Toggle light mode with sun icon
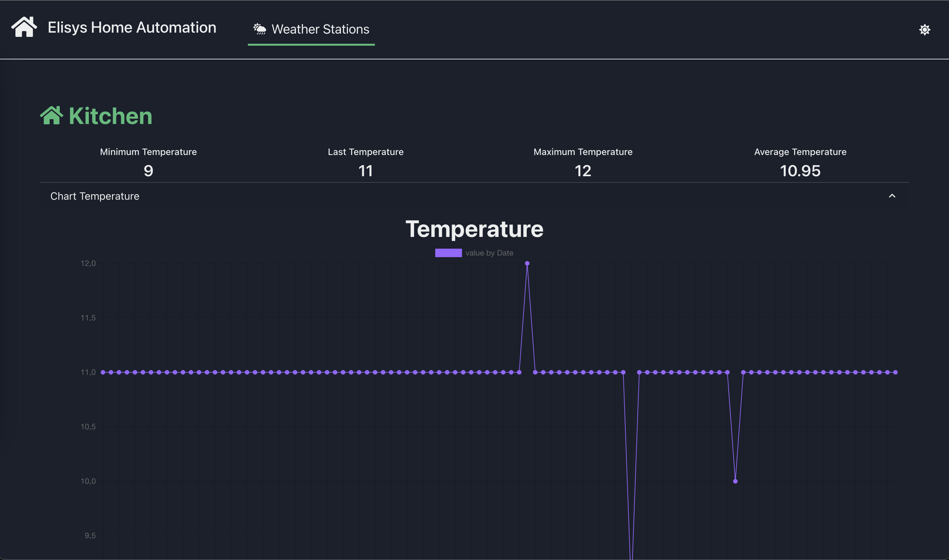Screen dimensions: 949x560 pyautogui.click(x=925, y=29)
